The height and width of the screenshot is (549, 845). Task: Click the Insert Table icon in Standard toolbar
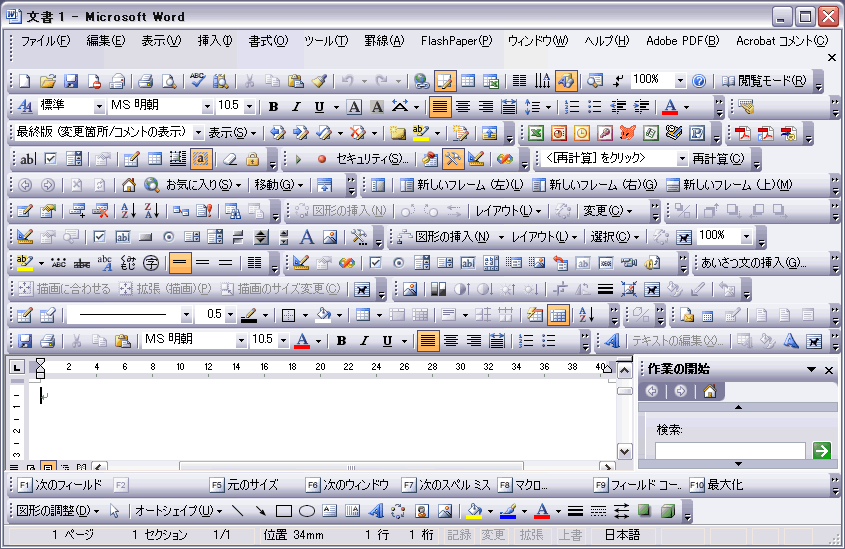click(x=468, y=81)
